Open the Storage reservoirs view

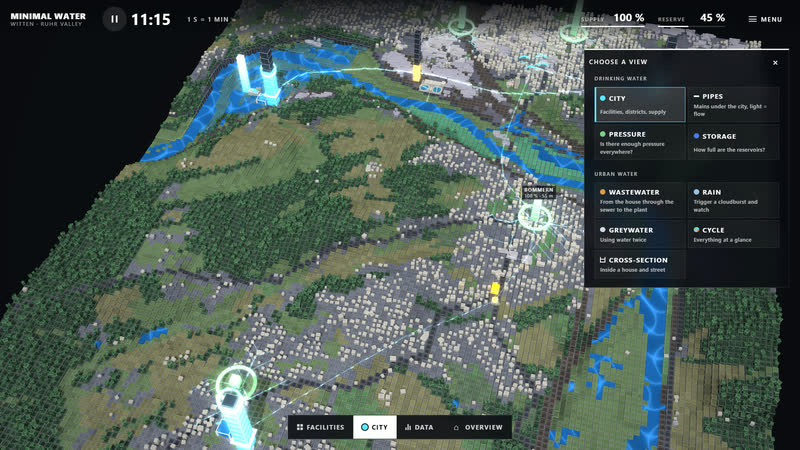pos(733,142)
